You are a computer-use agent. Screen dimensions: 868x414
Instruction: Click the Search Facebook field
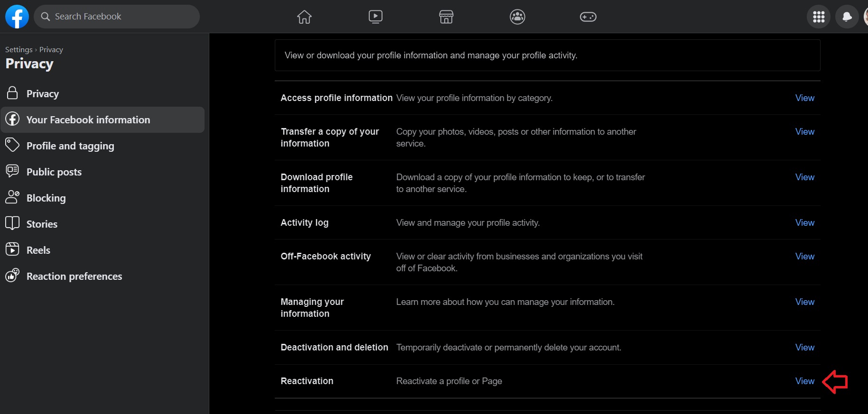(117, 17)
